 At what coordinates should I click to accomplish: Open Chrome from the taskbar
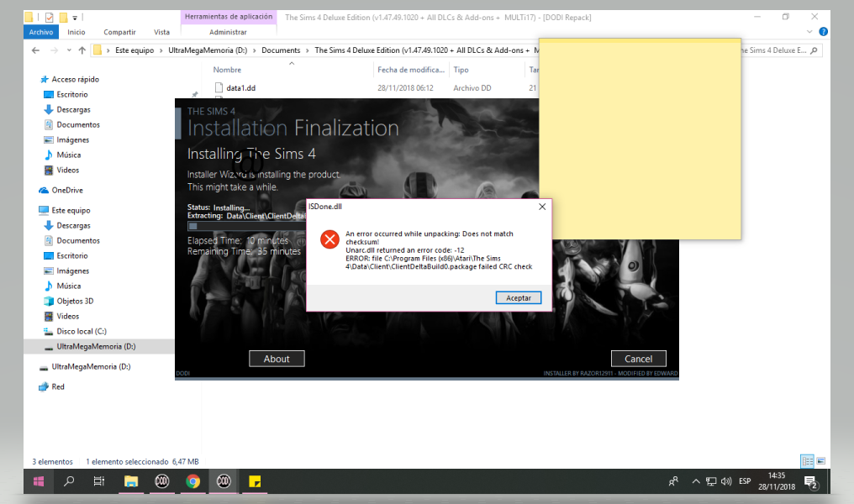click(192, 481)
